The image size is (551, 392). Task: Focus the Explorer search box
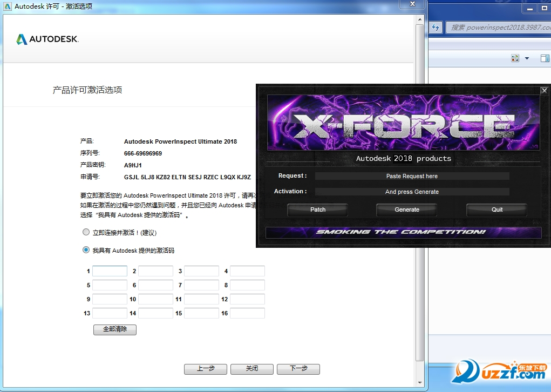tap(499, 28)
